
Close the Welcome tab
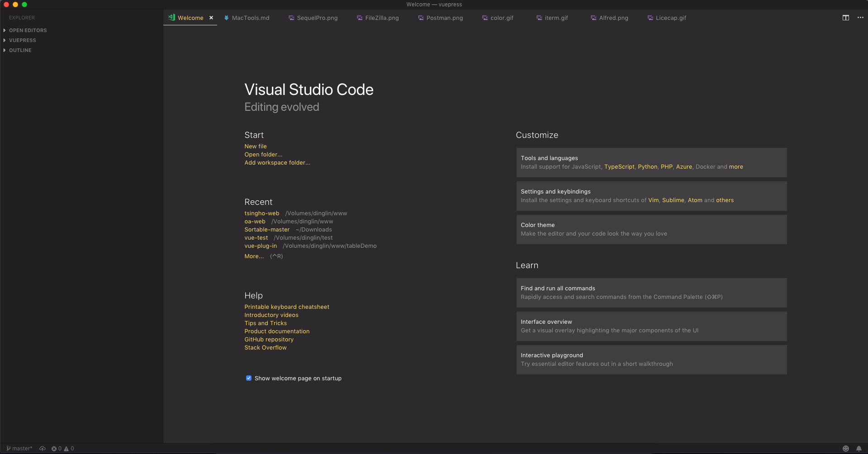coord(211,18)
